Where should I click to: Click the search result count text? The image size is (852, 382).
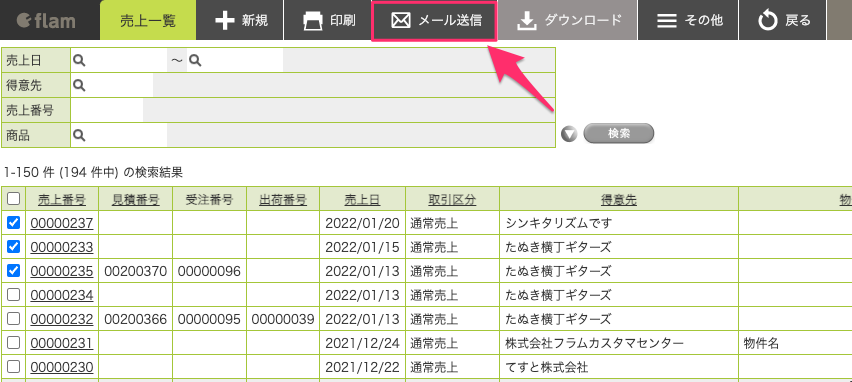(93, 173)
